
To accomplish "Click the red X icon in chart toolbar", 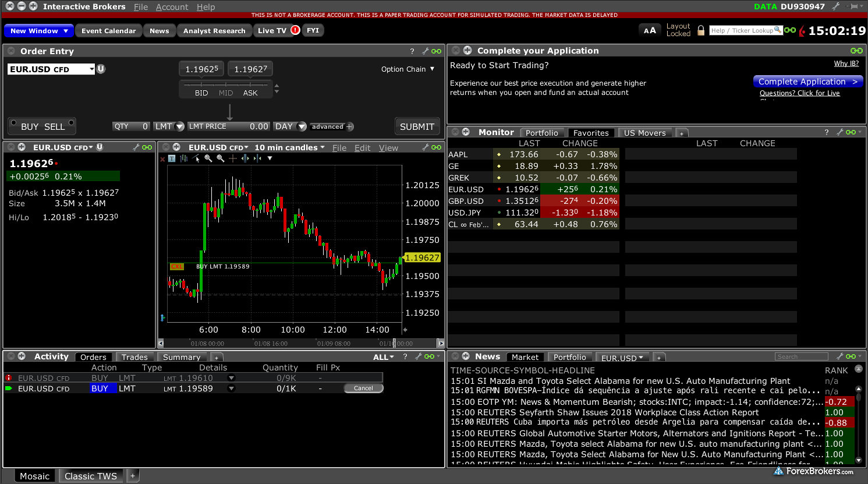I will (x=163, y=159).
